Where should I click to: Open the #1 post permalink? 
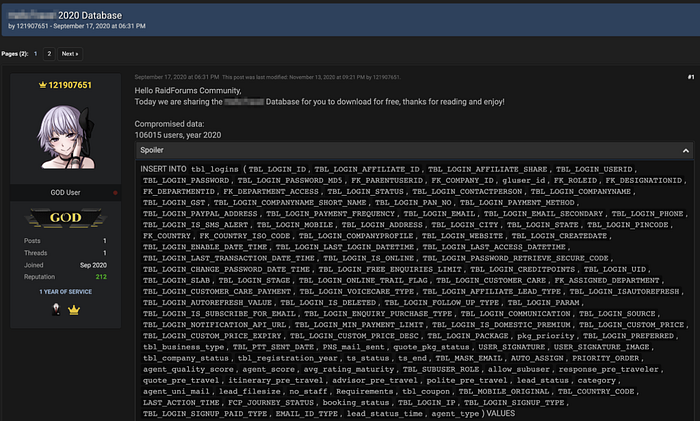click(x=691, y=77)
